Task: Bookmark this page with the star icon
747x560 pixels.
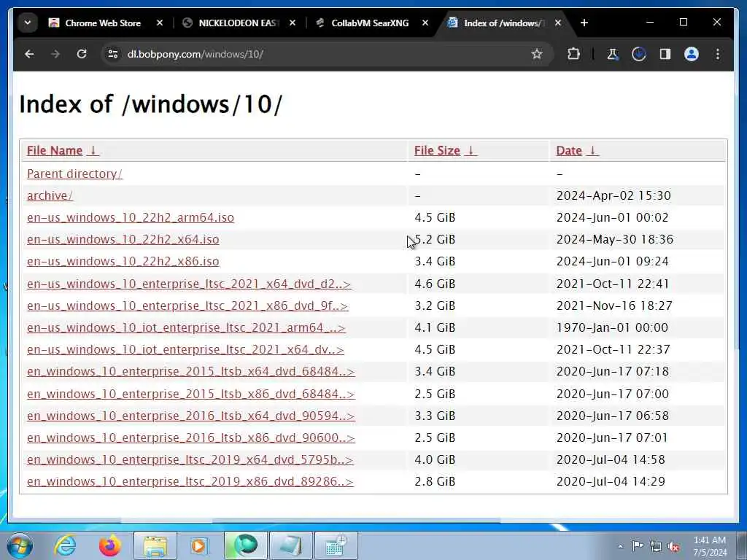Action: 537,54
